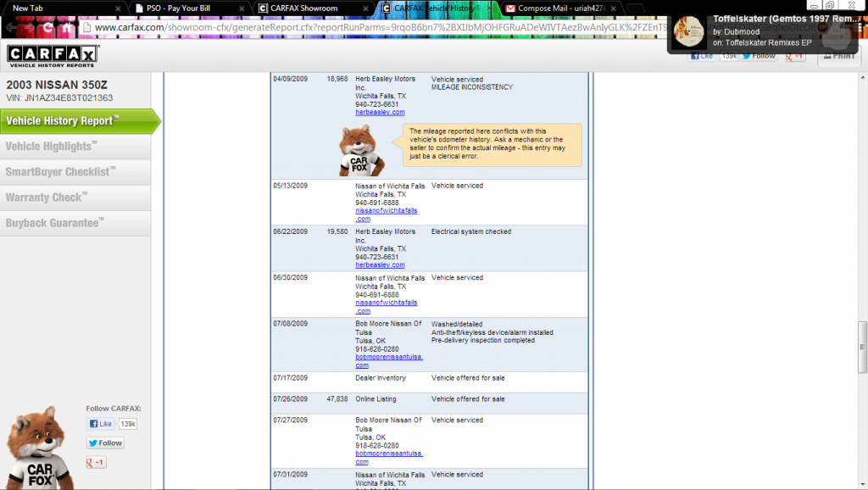868x490 pixels.
Task: Click the scrollbar up arrow
Action: [862, 77]
